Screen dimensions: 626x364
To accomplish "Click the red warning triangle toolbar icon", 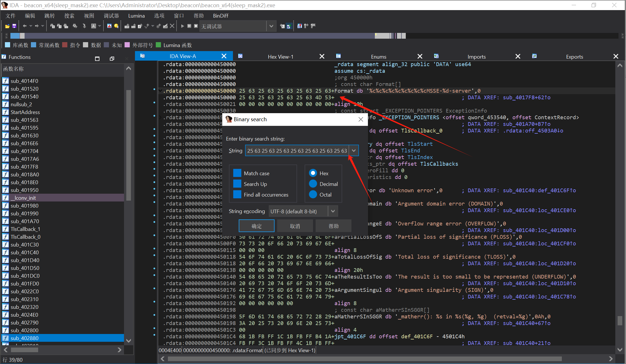I will [x=109, y=26].
